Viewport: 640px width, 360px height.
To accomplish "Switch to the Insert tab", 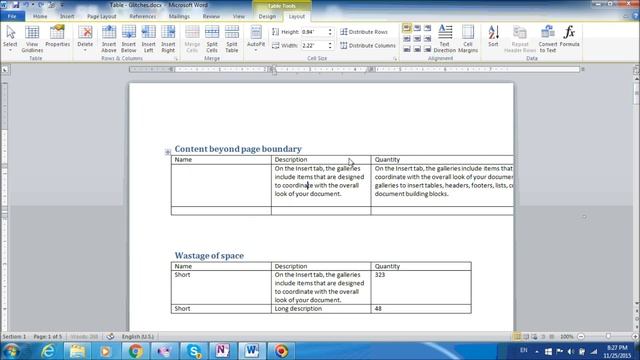I will coord(67,16).
